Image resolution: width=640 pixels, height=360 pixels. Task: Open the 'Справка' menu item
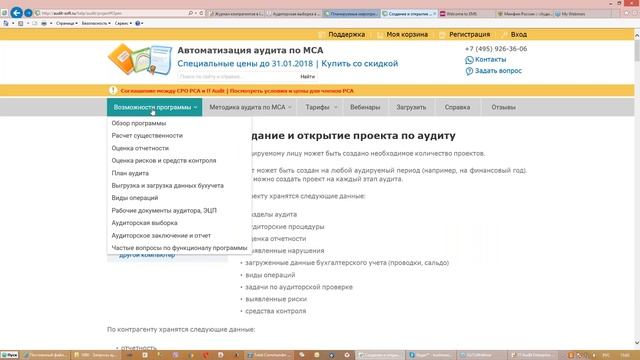click(x=457, y=107)
